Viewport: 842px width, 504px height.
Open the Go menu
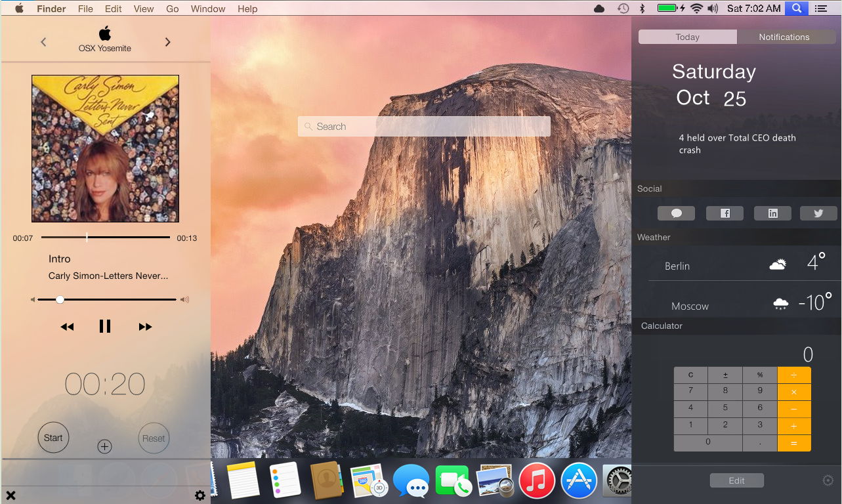(x=173, y=9)
